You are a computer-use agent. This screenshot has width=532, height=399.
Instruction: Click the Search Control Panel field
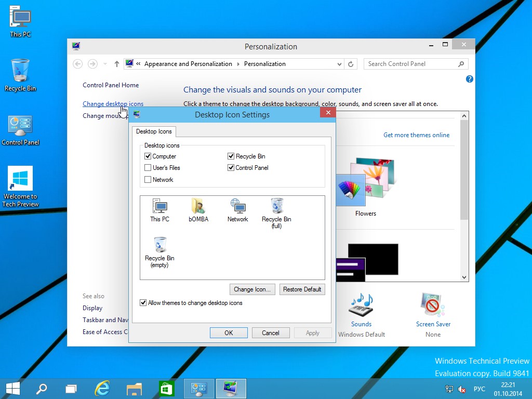(416, 64)
